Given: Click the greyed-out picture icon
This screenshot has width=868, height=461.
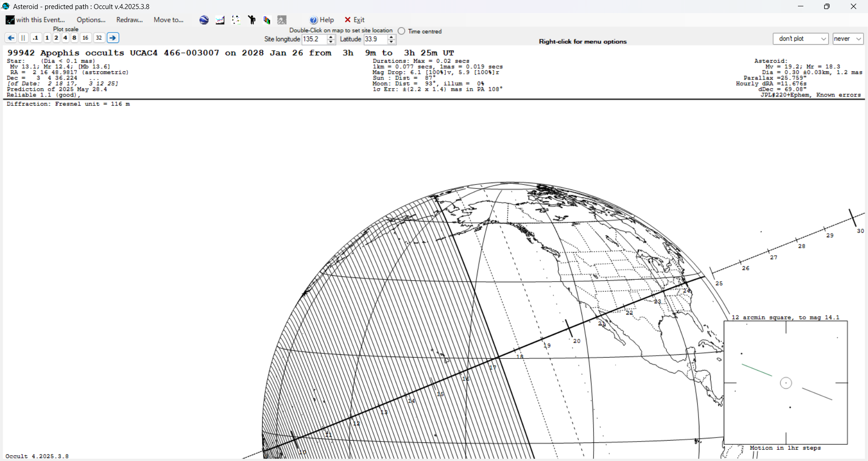Looking at the screenshot, I should click(x=282, y=20).
